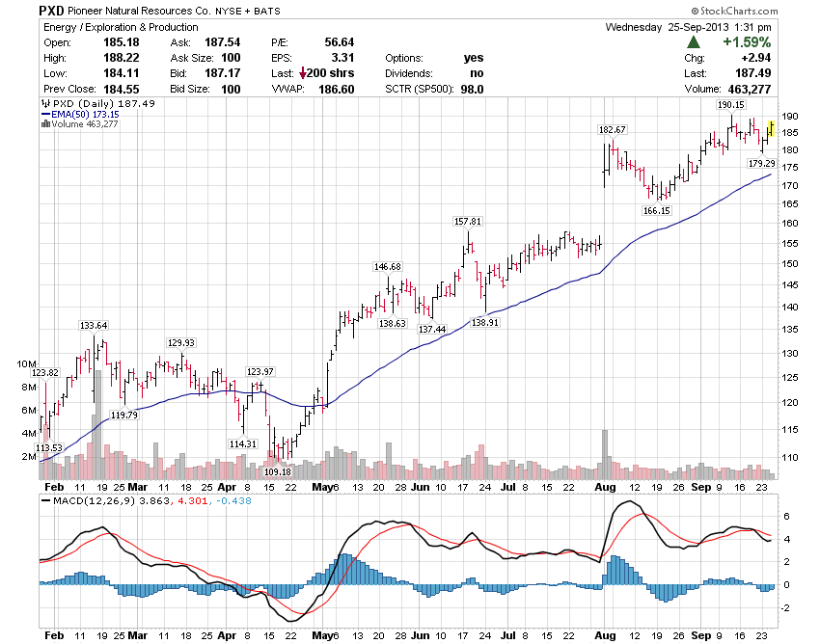Click the 137.44 price label

point(432,330)
